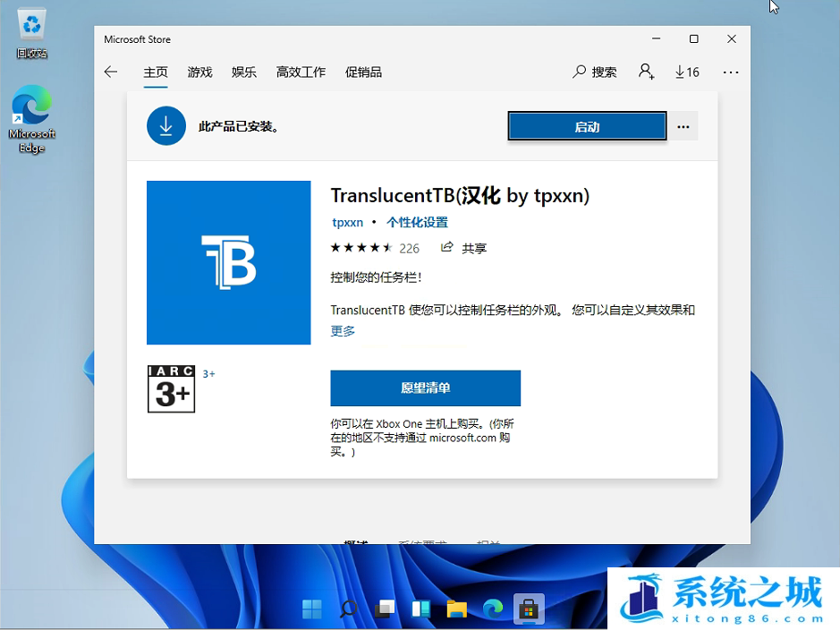This screenshot has height=630, width=840.
Task: Open taskbar search
Action: click(348, 609)
